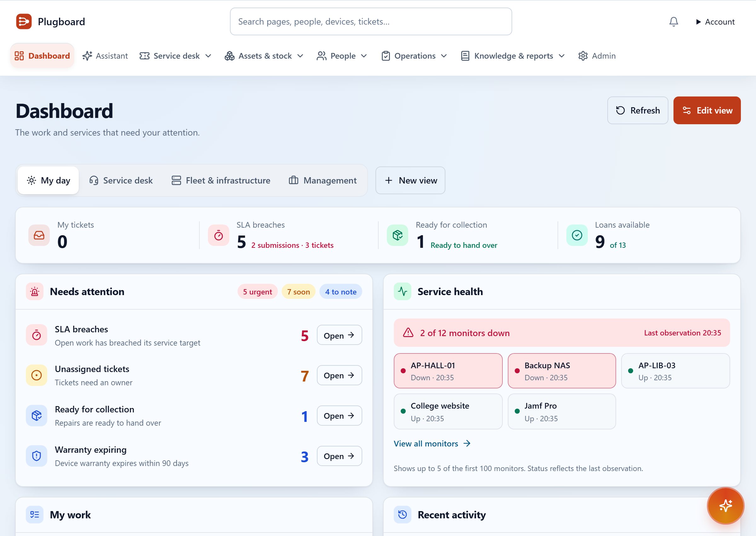Image resolution: width=756 pixels, height=536 pixels.
Task: Open the Backup NAS monitor card
Action: click(562, 371)
